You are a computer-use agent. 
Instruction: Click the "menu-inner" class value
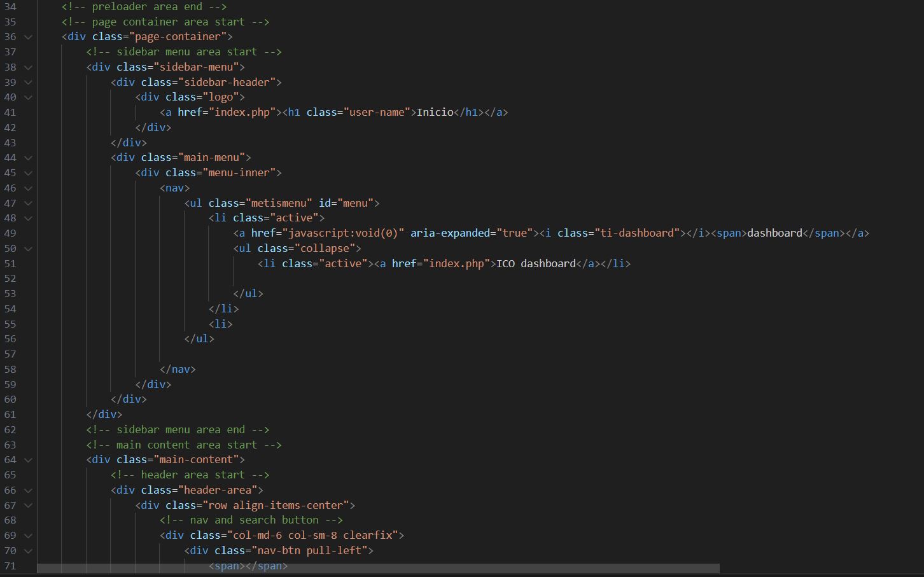pyautogui.click(x=239, y=172)
